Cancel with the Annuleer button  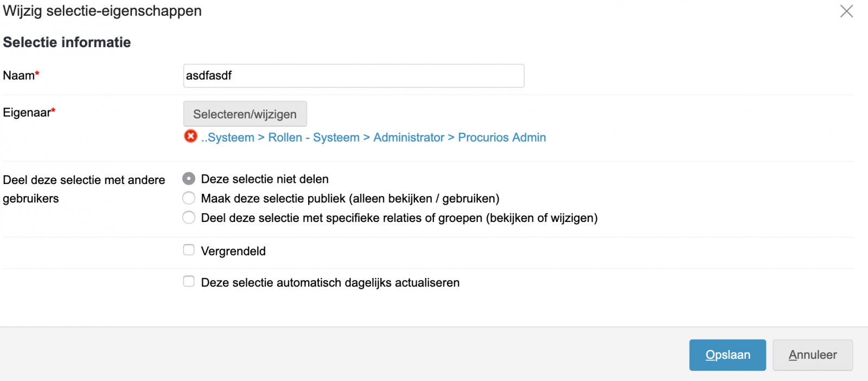(x=812, y=355)
